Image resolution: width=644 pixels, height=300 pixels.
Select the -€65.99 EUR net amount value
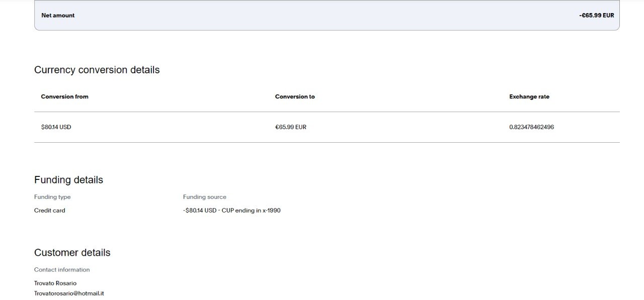click(596, 16)
